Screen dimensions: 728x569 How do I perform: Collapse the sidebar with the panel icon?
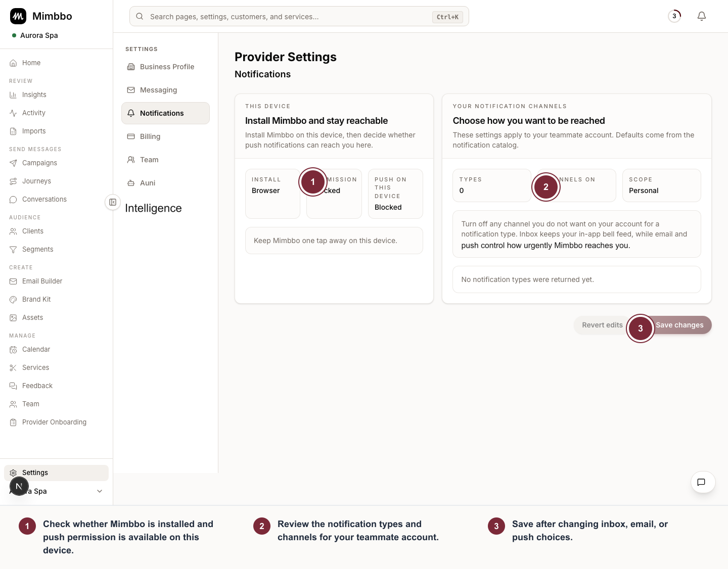113,202
